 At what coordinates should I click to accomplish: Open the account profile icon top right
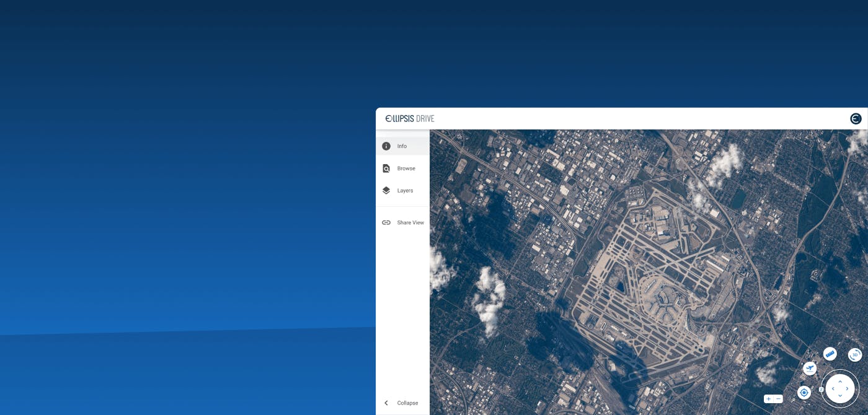pos(856,118)
